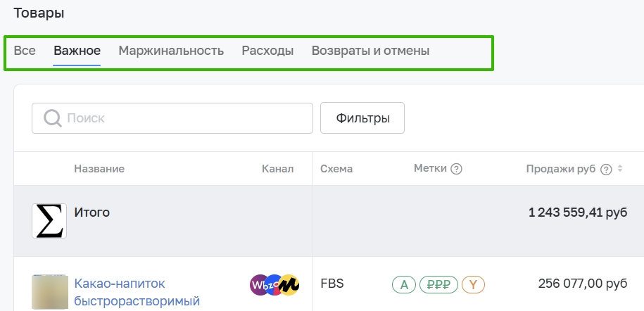
Task: Switch to the Маржинальность tab
Action: click(x=171, y=51)
